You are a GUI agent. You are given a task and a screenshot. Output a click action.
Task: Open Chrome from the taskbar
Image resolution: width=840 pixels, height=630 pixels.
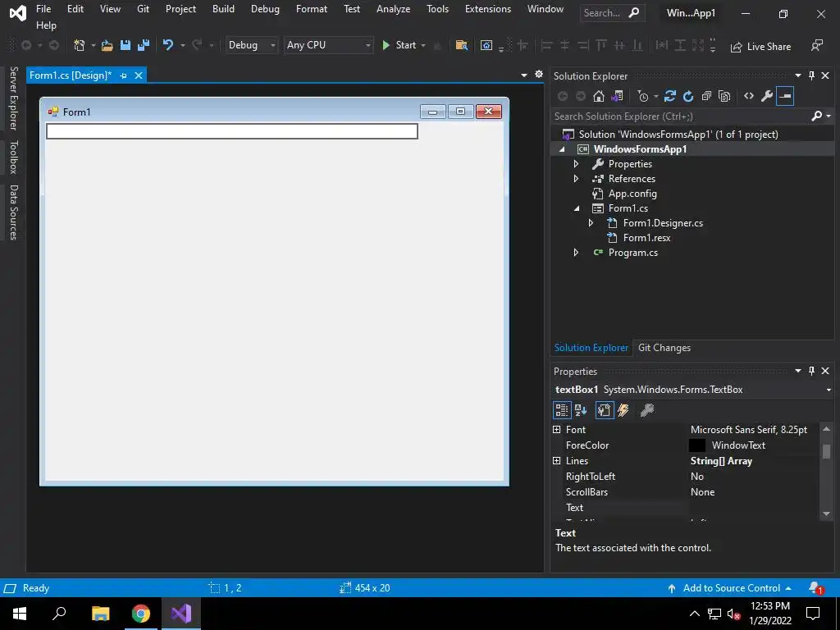(141, 614)
